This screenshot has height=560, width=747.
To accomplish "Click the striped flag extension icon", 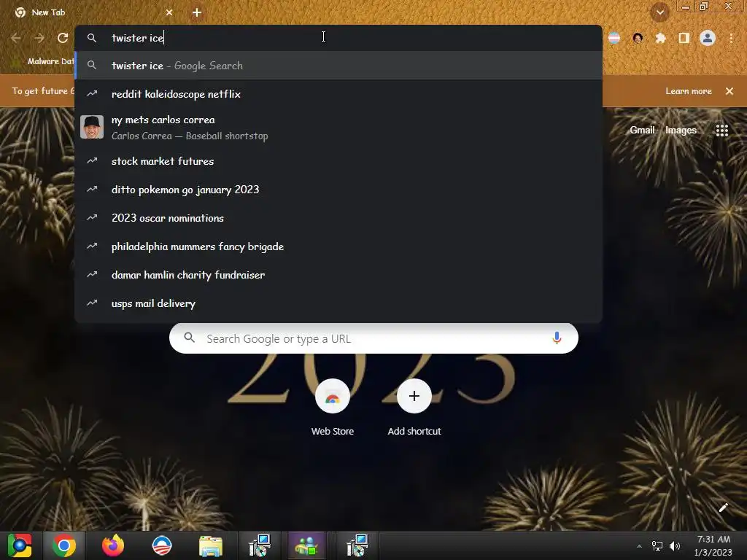I will 614,38.
